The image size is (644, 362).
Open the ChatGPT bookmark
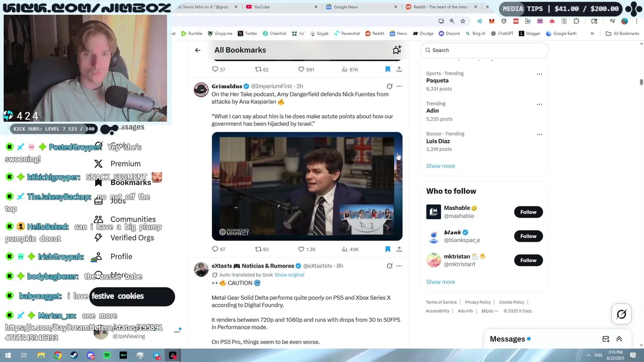pos(502,34)
